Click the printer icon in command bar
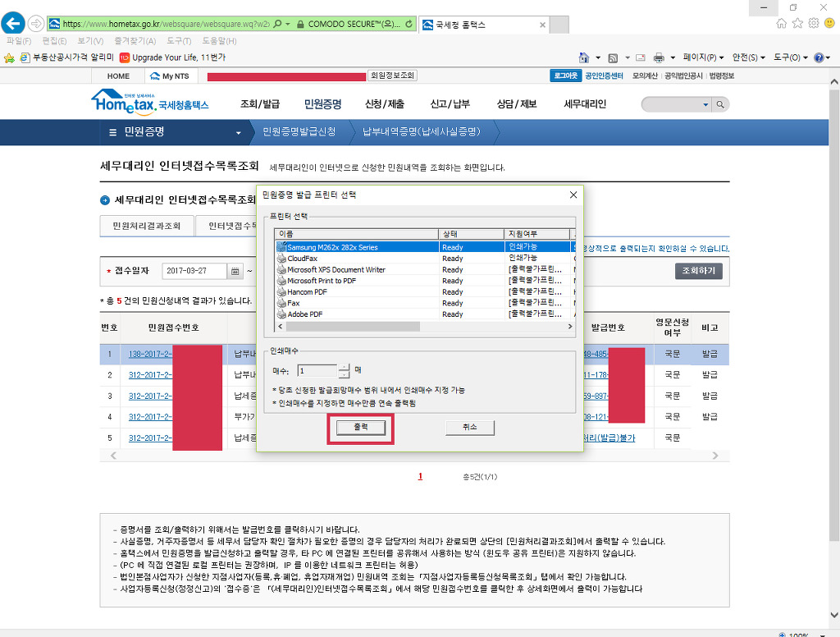This screenshot has width=840, height=637. [659, 57]
